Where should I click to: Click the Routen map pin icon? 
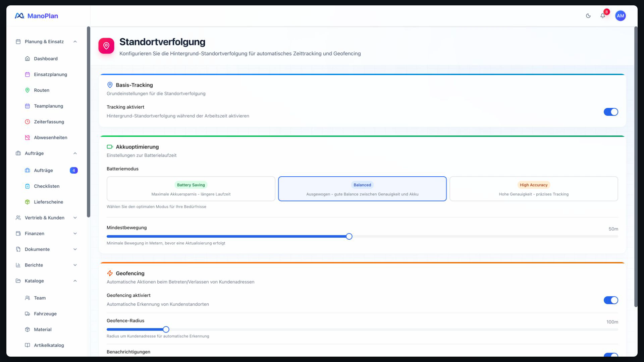[28, 90]
